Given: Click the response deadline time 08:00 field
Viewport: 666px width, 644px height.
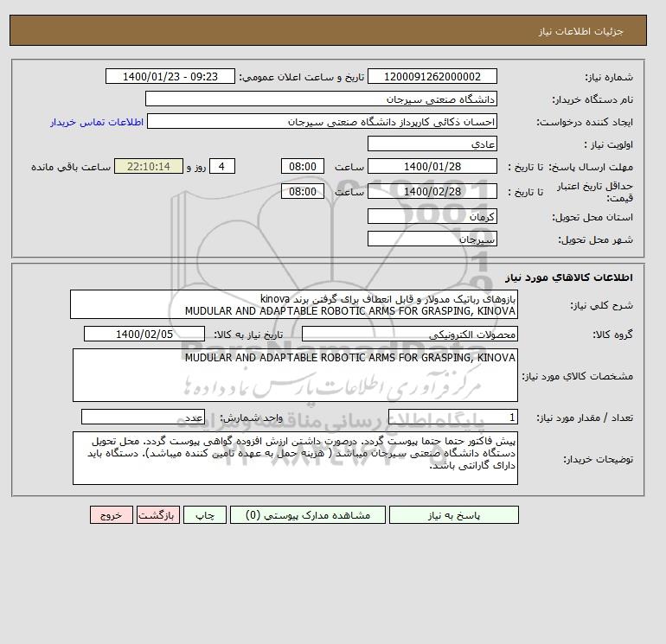Looking at the screenshot, I should pyautogui.click(x=303, y=167).
